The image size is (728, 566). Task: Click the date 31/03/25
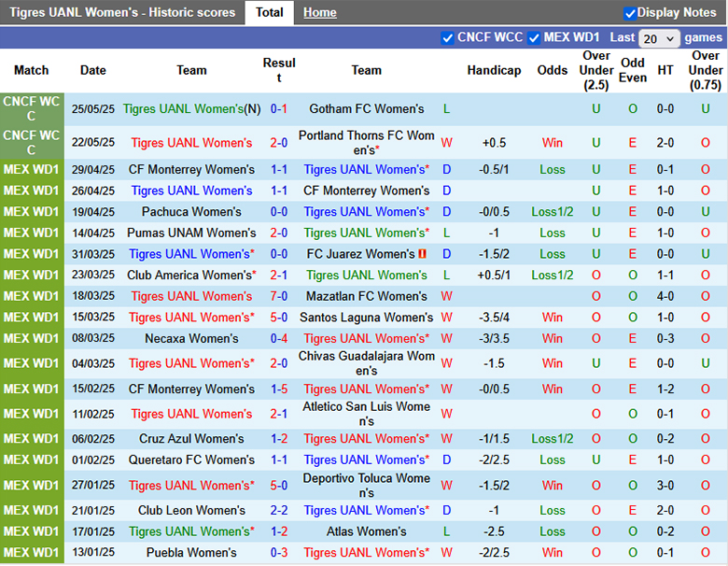click(x=92, y=254)
